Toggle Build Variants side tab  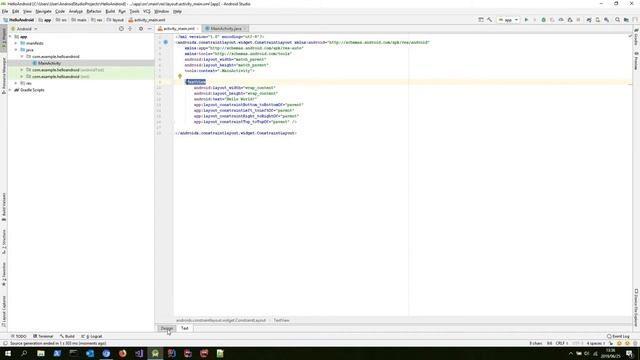(x=4, y=207)
